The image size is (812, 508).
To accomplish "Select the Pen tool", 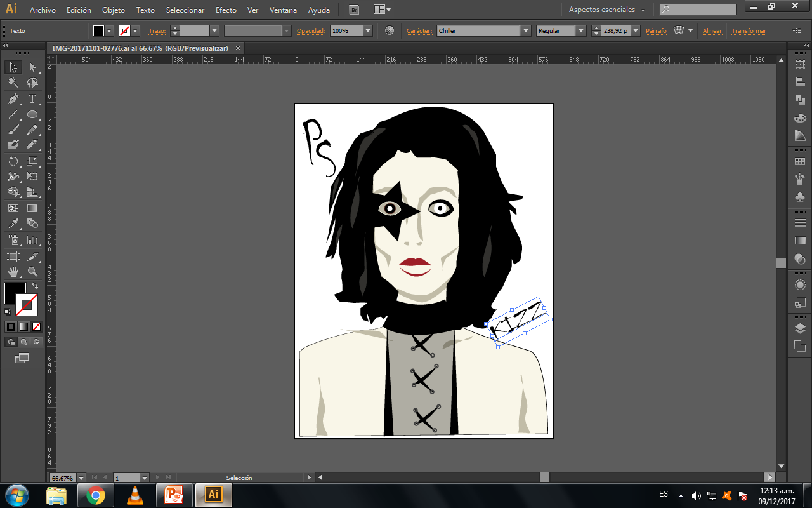I will (x=13, y=99).
